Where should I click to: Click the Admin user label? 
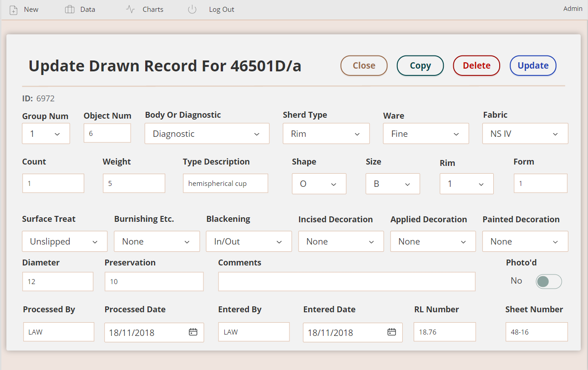573,9
